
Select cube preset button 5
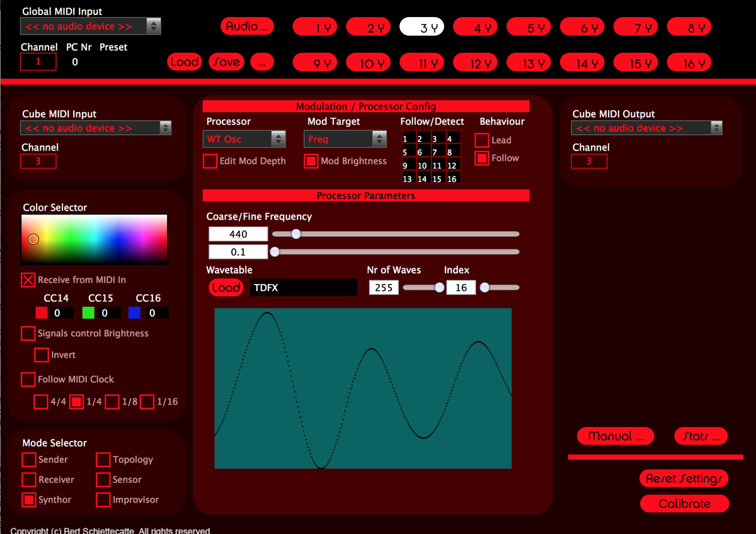point(529,26)
